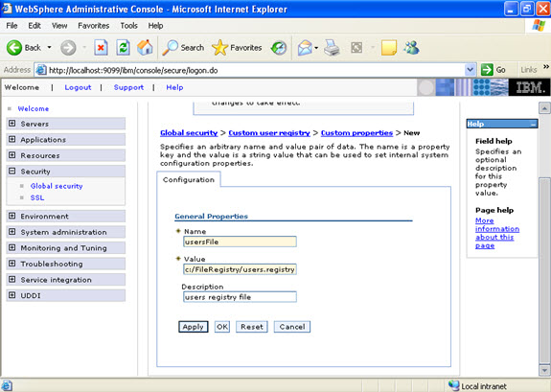Open Back button history dropdown arrow
This screenshot has height=392, width=551.
[x=49, y=48]
